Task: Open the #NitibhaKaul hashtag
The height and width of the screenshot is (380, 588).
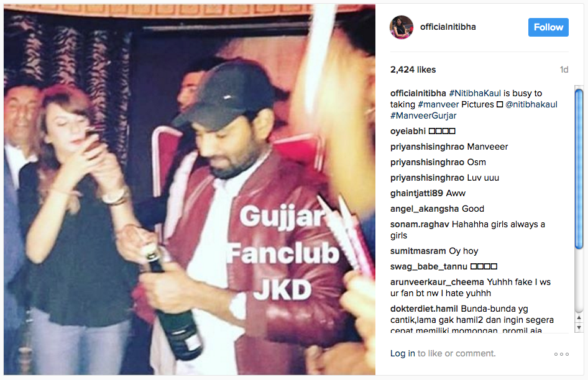Action: click(x=475, y=93)
